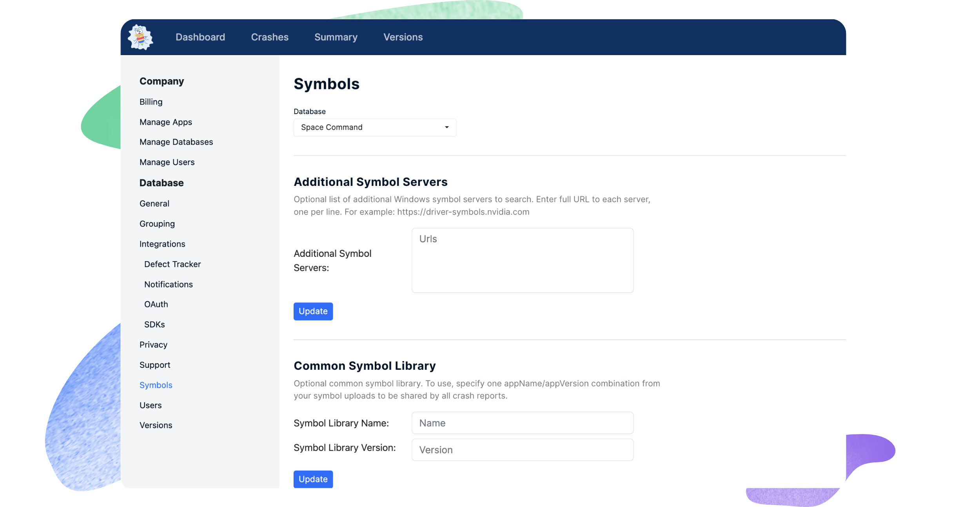Open the Database dropdown selector
The width and height of the screenshot is (980, 507).
tap(374, 127)
